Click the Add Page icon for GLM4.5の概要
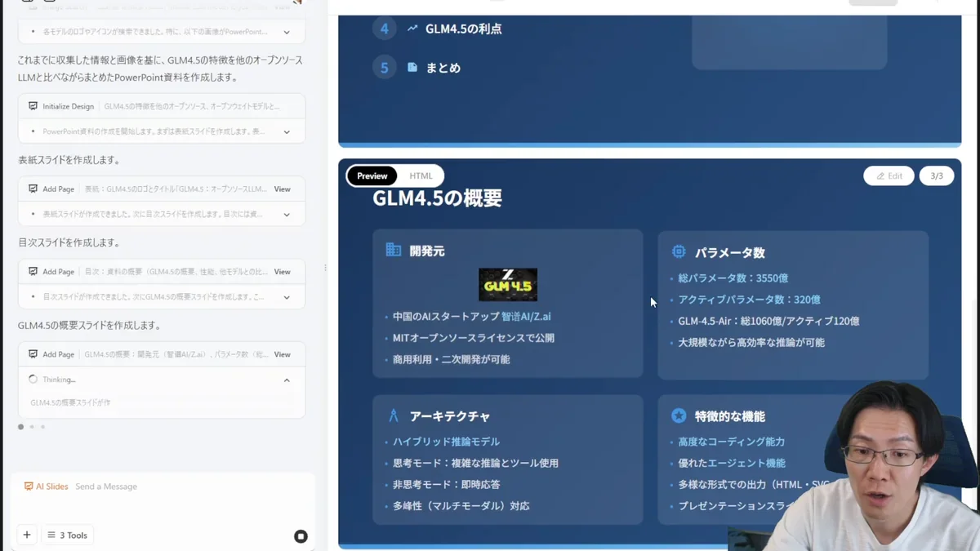Viewport: 980px width, 551px height. coord(33,354)
